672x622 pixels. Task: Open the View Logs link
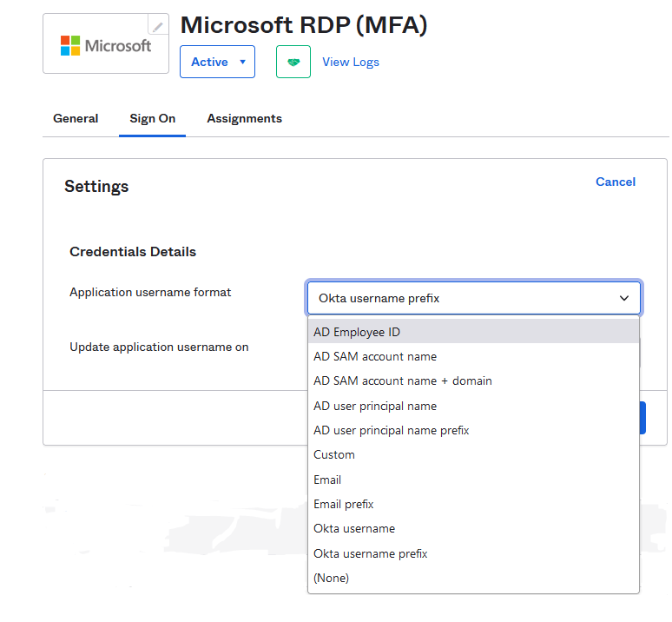pyautogui.click(x=351, y=62)
